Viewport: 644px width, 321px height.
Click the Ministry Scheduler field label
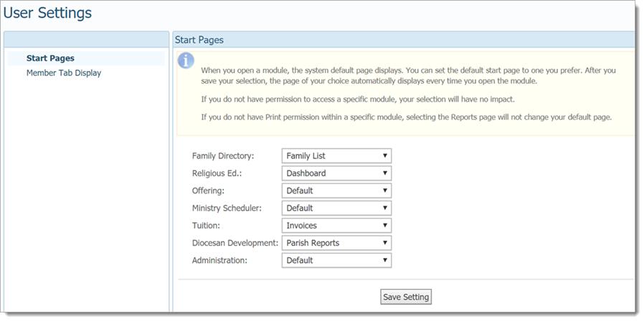[227, 208]
